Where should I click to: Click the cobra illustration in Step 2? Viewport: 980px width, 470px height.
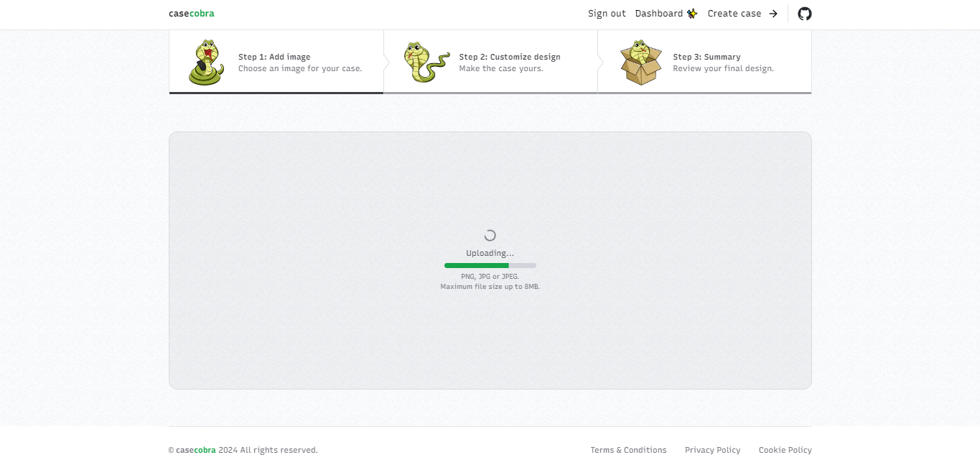[x=426, y=62]
